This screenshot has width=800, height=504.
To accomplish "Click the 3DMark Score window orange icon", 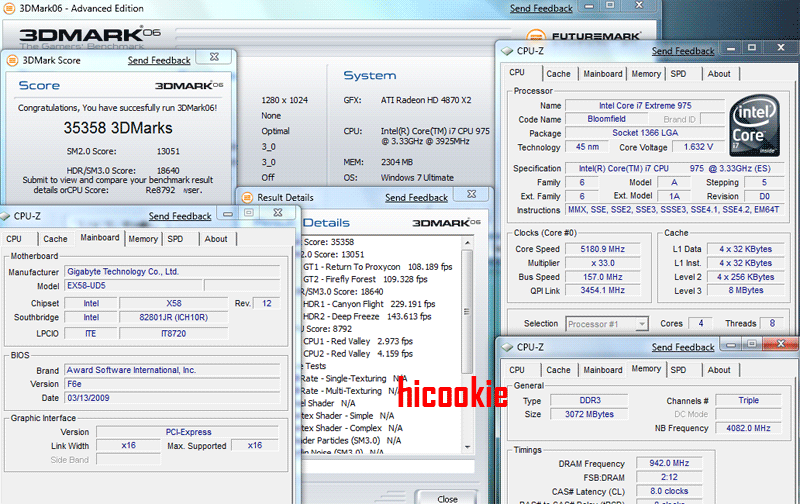I will pos(12,60).
